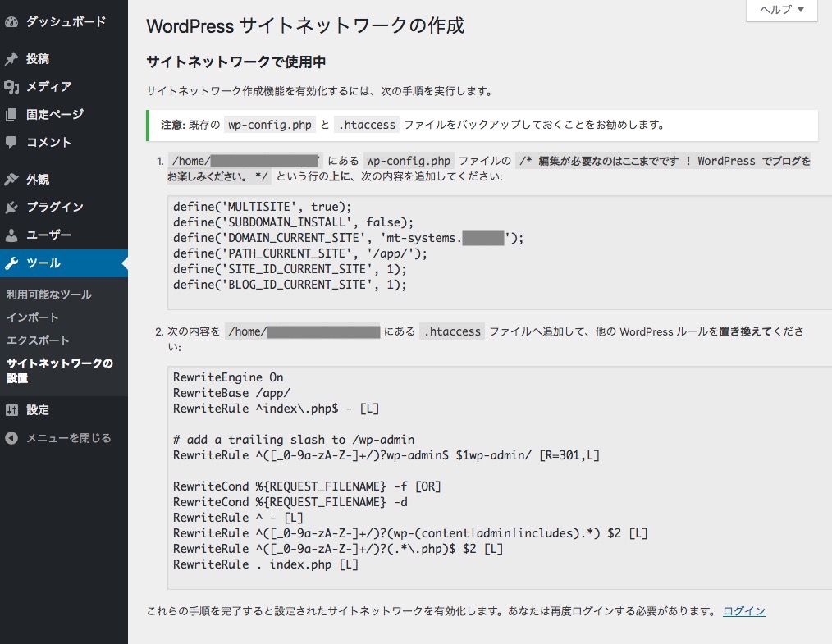Click the RewriteBase /app/ line

point(232,393)
